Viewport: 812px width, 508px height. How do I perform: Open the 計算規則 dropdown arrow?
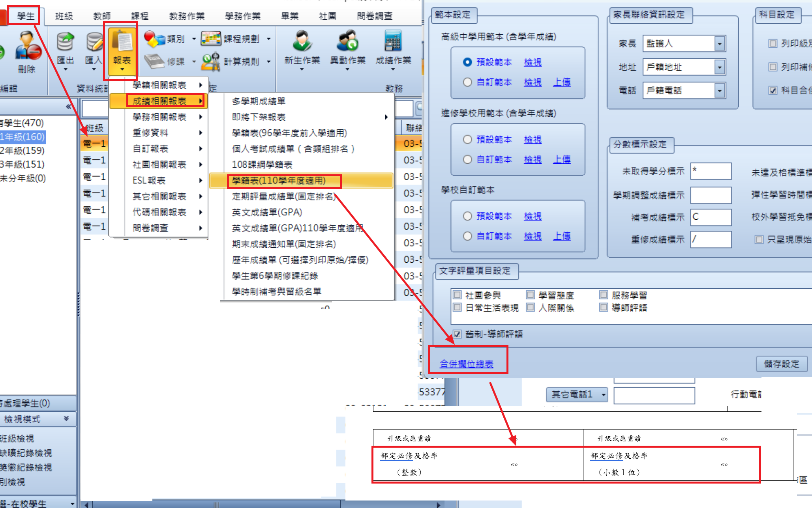point(268,62)
